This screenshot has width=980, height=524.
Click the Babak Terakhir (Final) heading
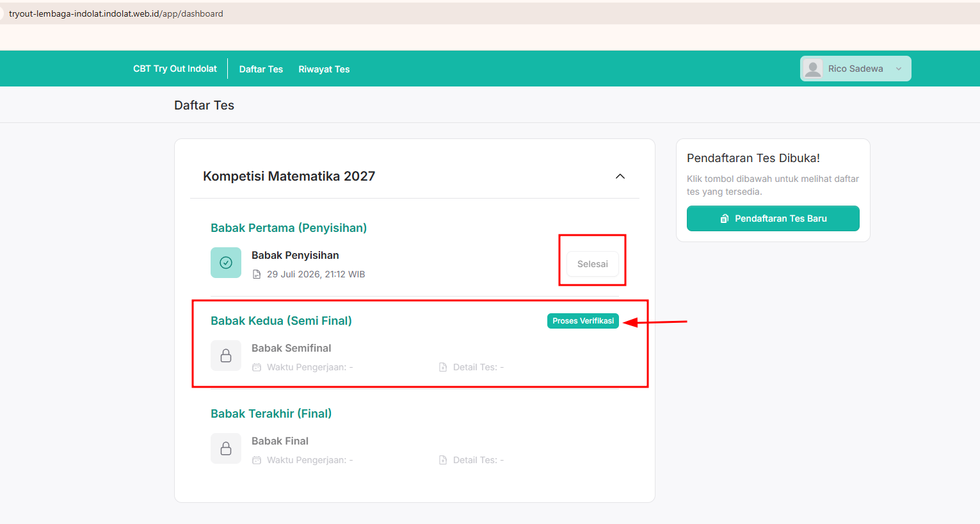tap(271, 414)
